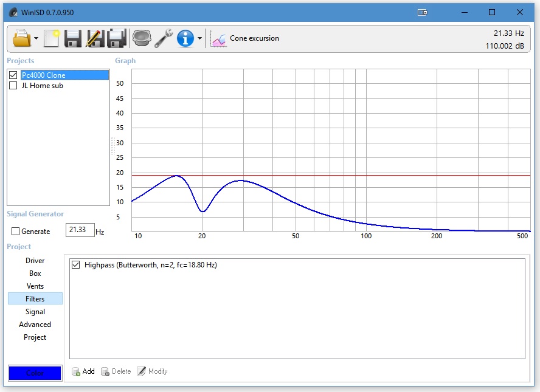The width and height of the screenshot is (540, 392).
Task: Switch to the Driver tab
Action: pyautogui.click(x=35, y=261)
